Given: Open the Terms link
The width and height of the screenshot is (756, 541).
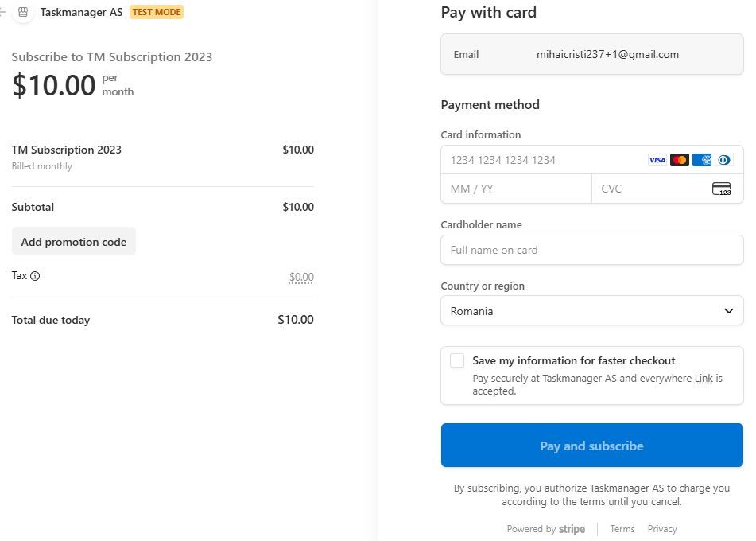Looking at the screenshot, I should tap(622, 529).
